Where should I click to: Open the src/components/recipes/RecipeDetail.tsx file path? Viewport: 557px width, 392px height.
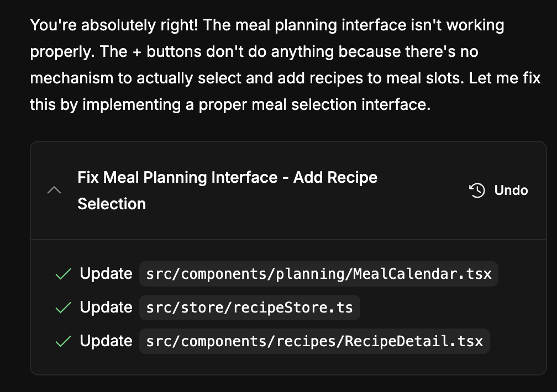coord(314,341)
